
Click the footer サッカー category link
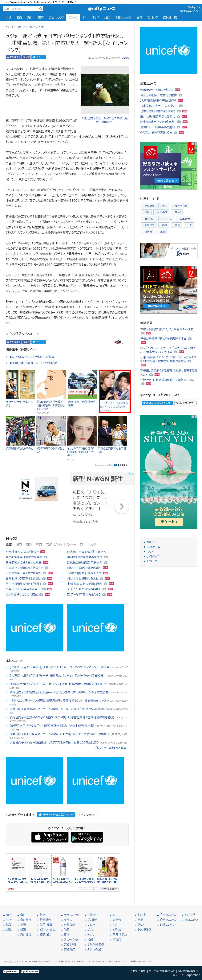click(x=91, y=924)
